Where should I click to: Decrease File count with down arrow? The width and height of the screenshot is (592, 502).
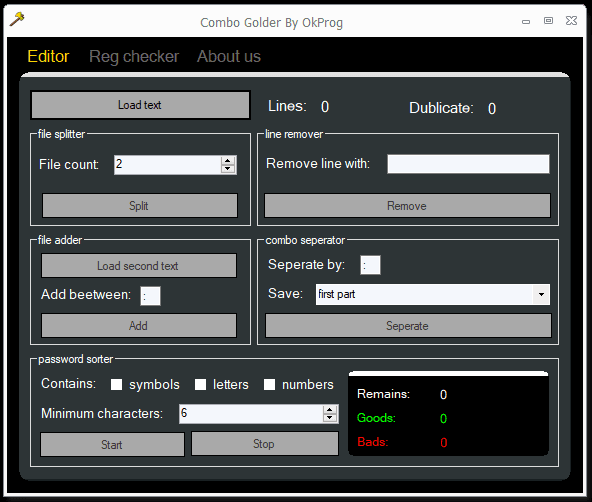pyautogui.click(x=228, y=169)
